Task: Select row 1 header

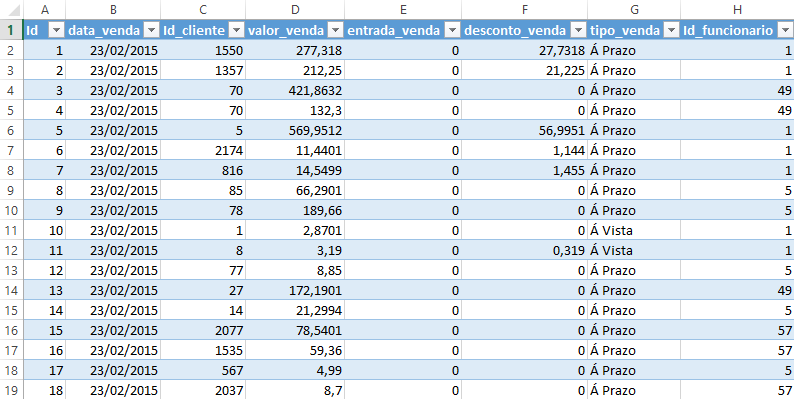Action: pyautogui.click(x=11, y=30)
